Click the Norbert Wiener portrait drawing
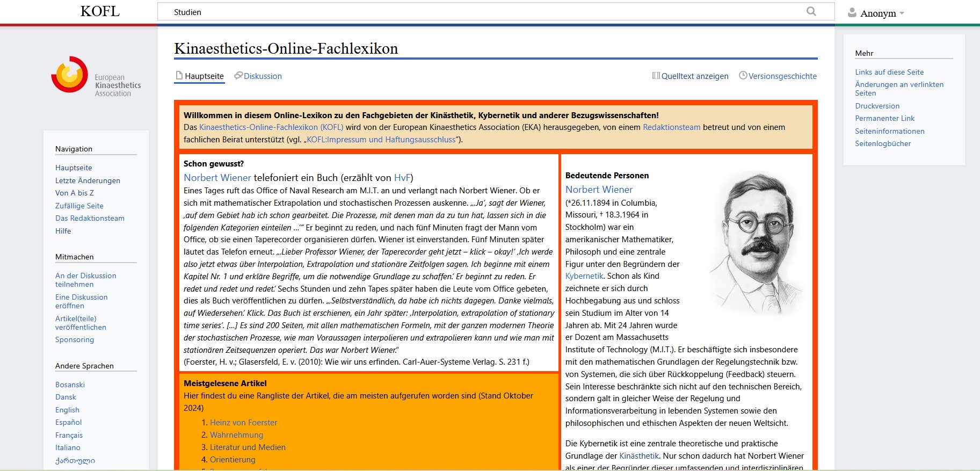Image resolution: width=980 pixels, height=471 pixels. tap(757, 243)
